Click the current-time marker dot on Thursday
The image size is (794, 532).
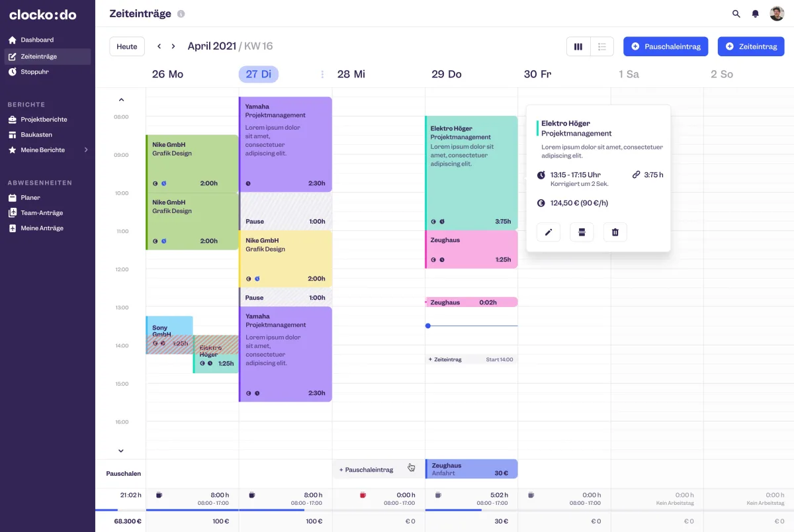click(428, 326)
